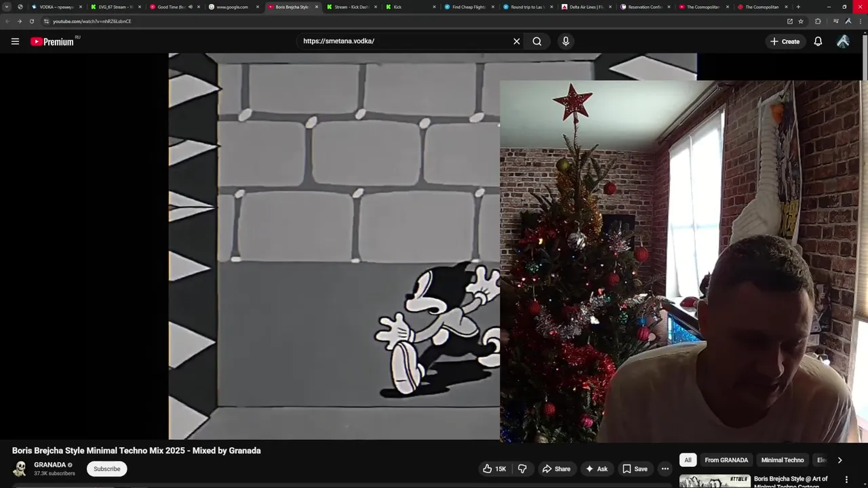Bookmark this page star icon
The height and width of the screenshot is (488, 868).
[x=801, y=21]
